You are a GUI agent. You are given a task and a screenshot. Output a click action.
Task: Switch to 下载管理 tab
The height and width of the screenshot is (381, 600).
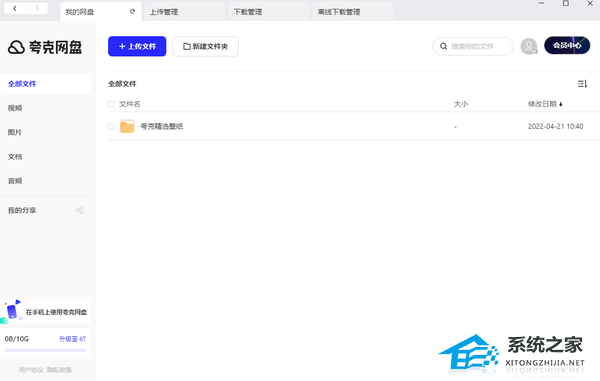pyautogui.click(x=269, y=11)
